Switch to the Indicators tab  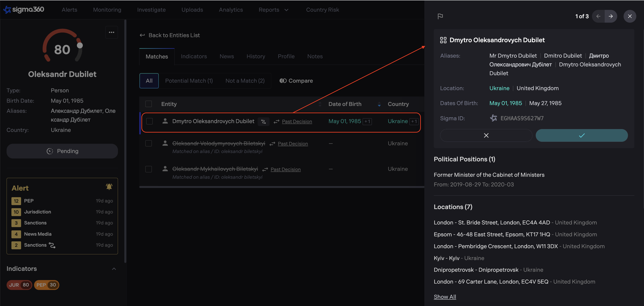pos(194,56)
